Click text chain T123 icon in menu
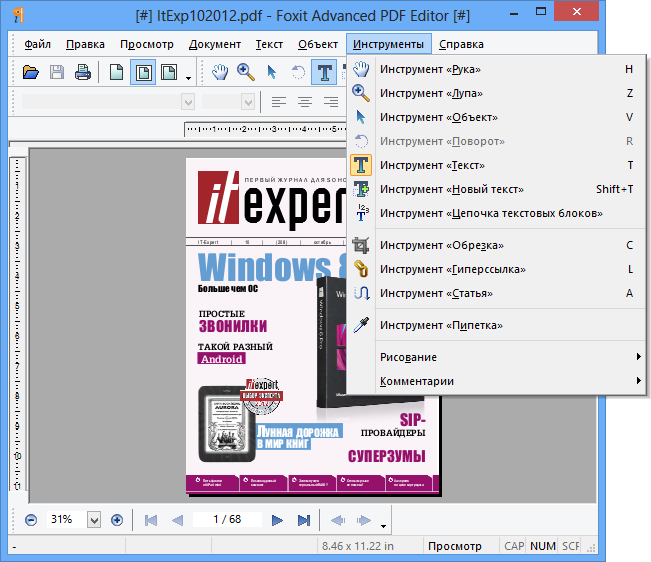This screenshot has width=651, height=562. 362,213
